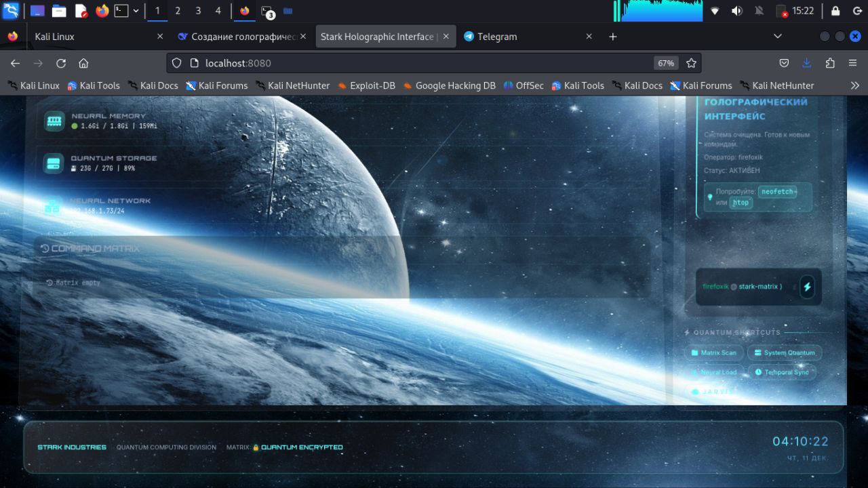Switch to the Telegram tab
This screenshot has height=488, width=868.
coord(529,37)
